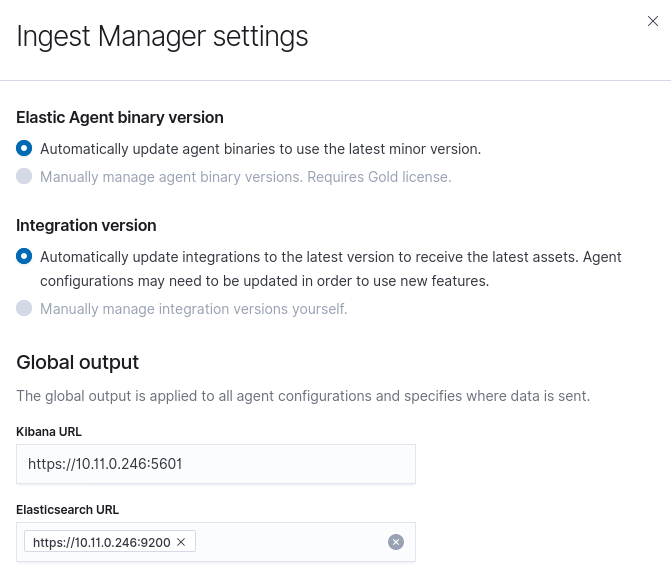Click into the Kibana URL input field
Screen dimensions: 671x575
click(x=215, y=464)
